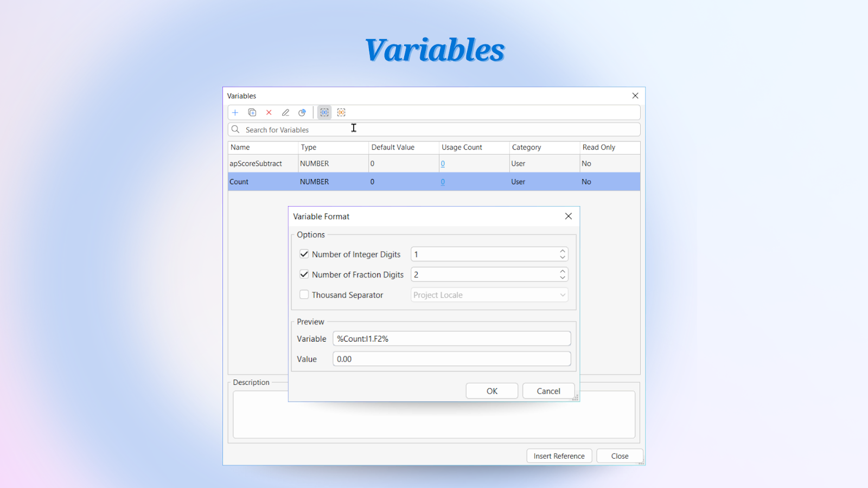Select the orange variable format icon
The image size is (868, 488).
(341, 112)
